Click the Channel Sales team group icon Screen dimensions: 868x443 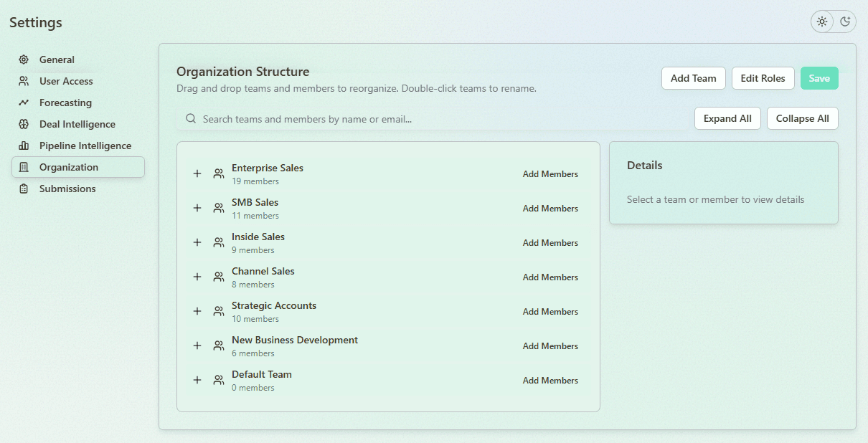219,277
